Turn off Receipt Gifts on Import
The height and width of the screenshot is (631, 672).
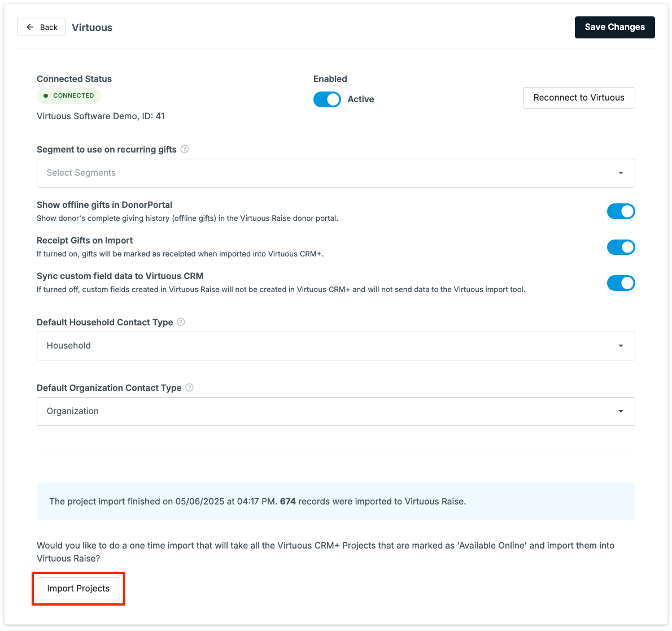(x=621, y=247)
